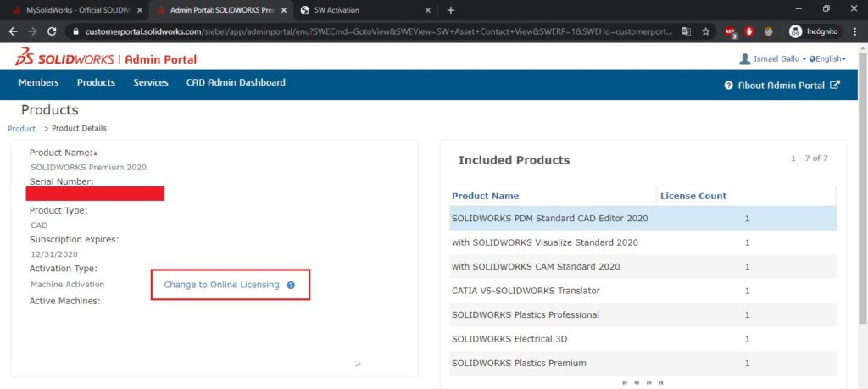Click the padlock site info icon

75,31
